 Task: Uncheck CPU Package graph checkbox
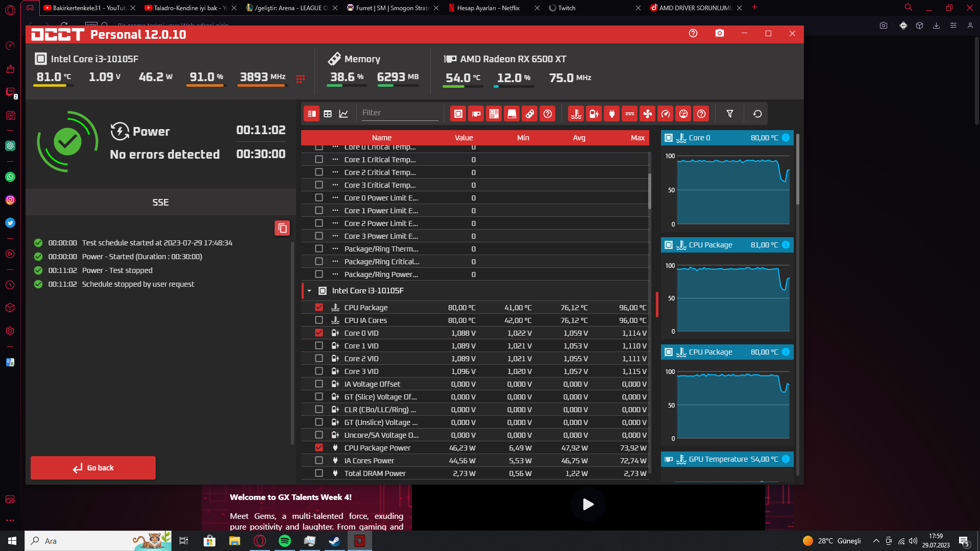point(319,307)
